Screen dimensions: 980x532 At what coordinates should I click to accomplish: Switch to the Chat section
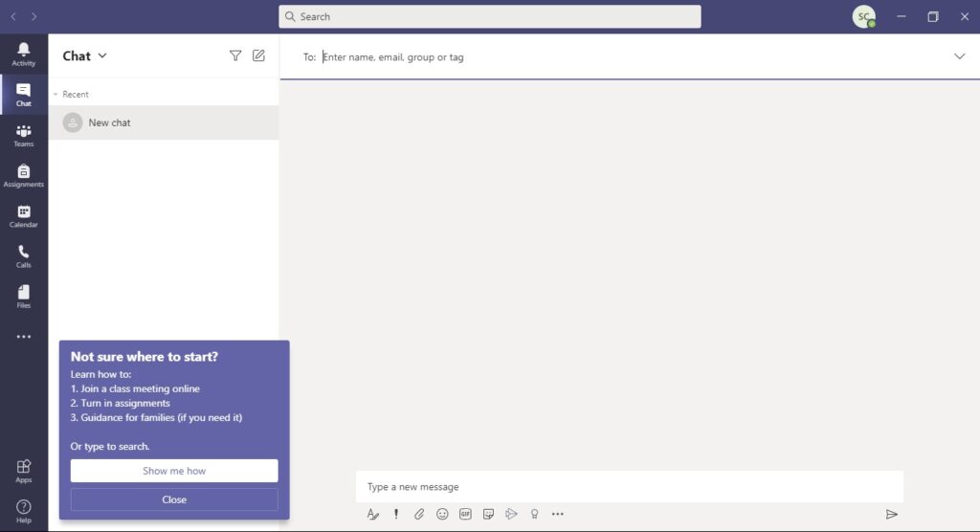click(x=24, y=95)
